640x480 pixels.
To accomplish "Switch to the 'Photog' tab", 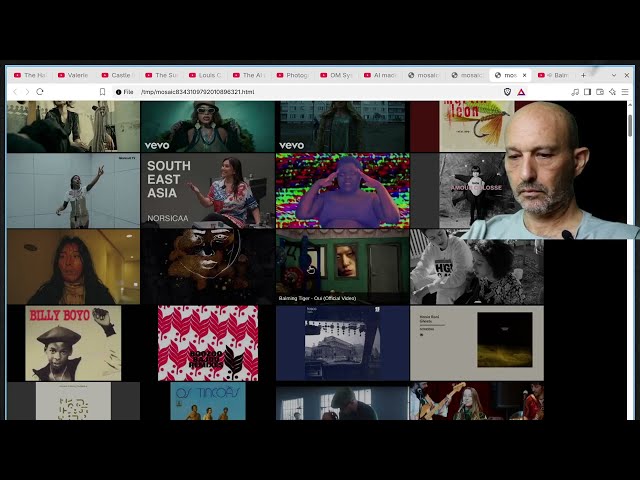I will pyautogui.click(x=293, y=75).
